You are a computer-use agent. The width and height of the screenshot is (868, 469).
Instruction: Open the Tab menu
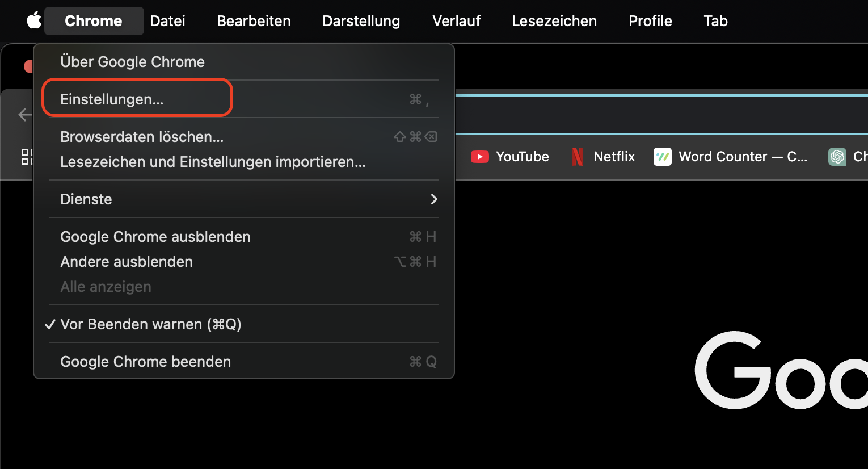715,21
